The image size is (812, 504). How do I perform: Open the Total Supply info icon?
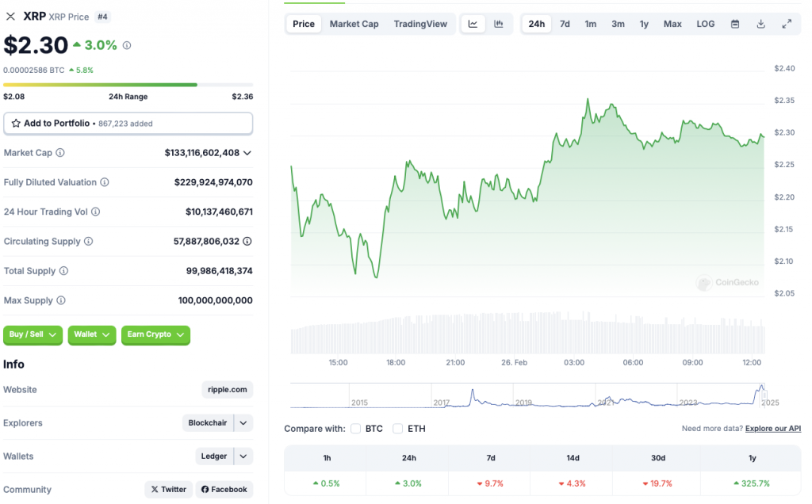63,271
